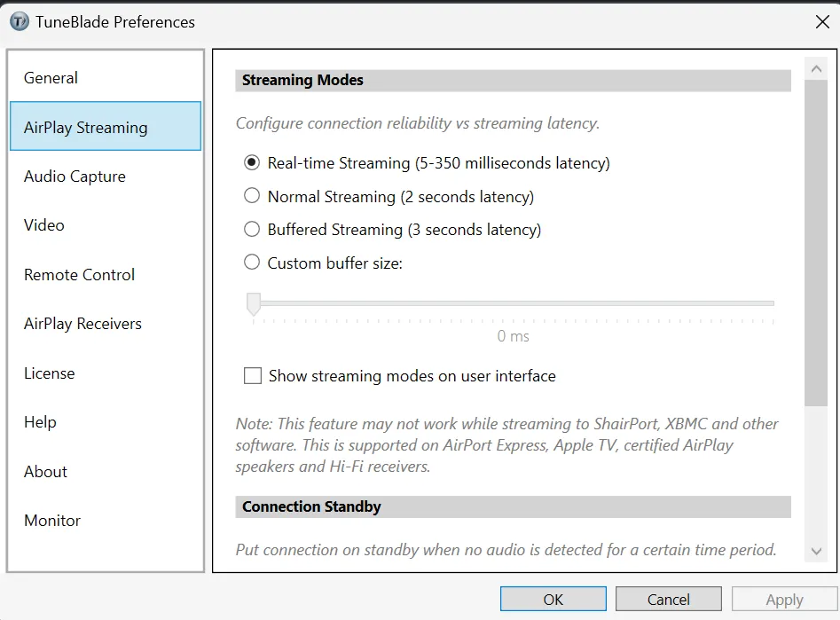This screenshot has width=840, height=620.
Task: Go to Remote Control settings
Action: pos(106,274)
